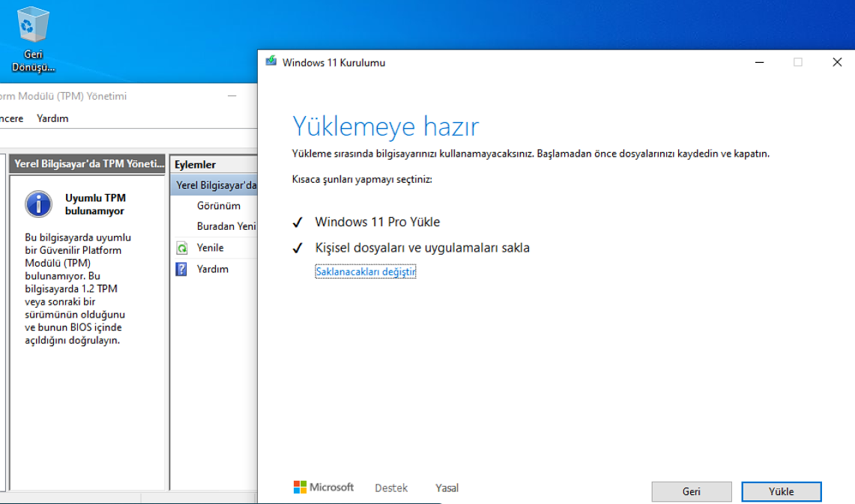This screenshot has height=504, width=855.
Task: Open the Yardım menu in TPM window
Action: (52, 118)
